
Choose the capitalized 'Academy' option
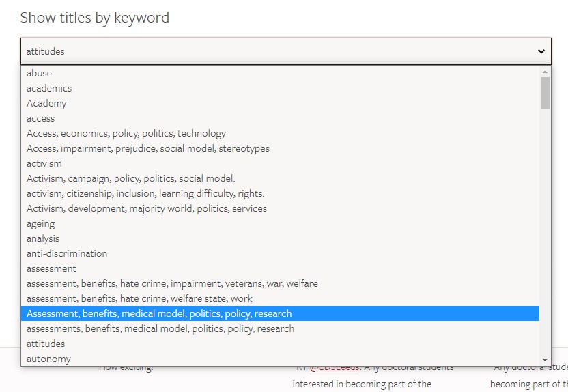[46, 103]
